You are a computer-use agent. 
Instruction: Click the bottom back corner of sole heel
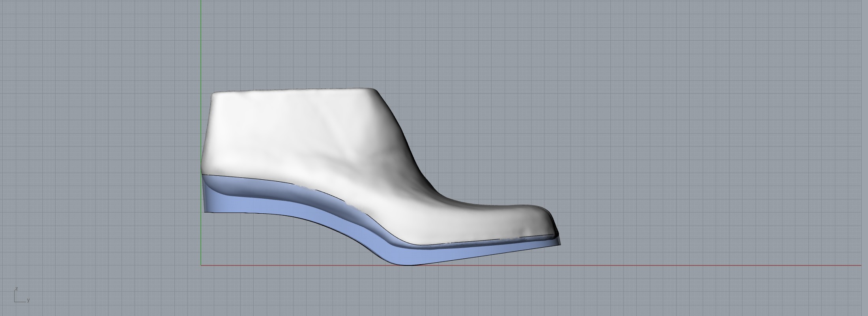pyautogui.click(x=205, y=212)
